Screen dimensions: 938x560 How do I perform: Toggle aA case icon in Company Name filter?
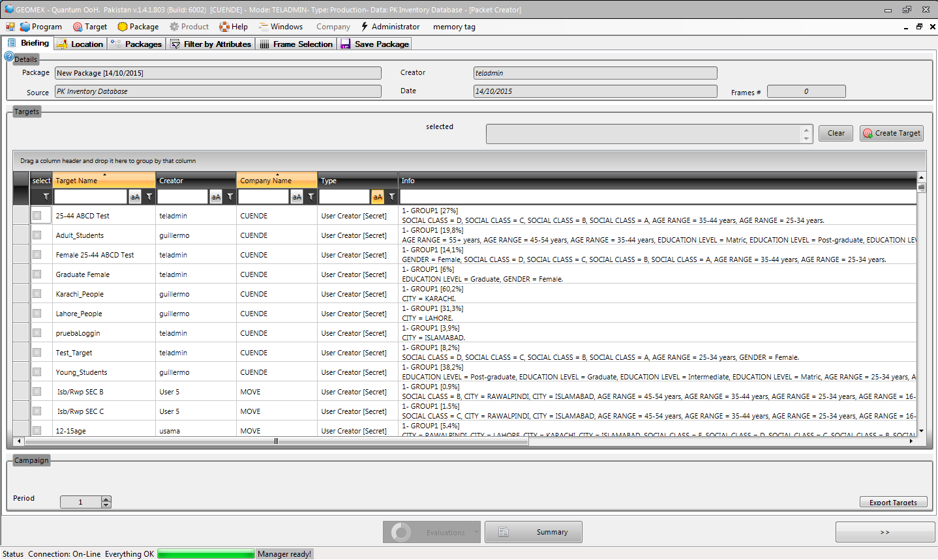(297, 197)
